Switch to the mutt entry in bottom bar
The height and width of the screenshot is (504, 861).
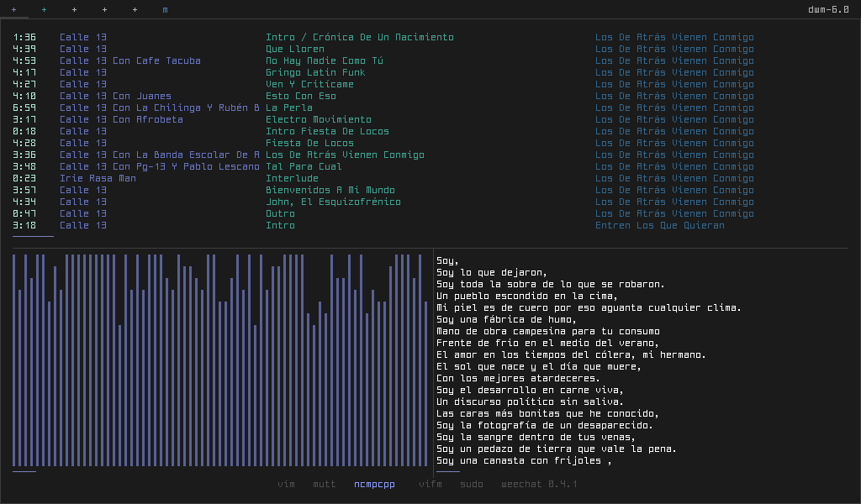point(324,484)
